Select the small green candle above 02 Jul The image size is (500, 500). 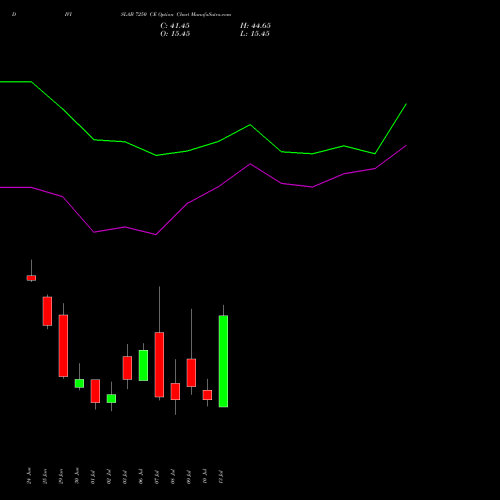111,399
